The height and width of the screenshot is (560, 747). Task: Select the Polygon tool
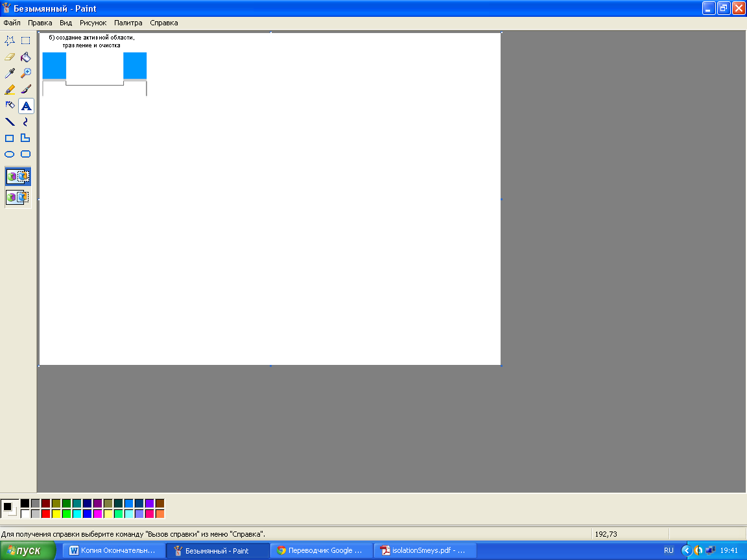26,138
